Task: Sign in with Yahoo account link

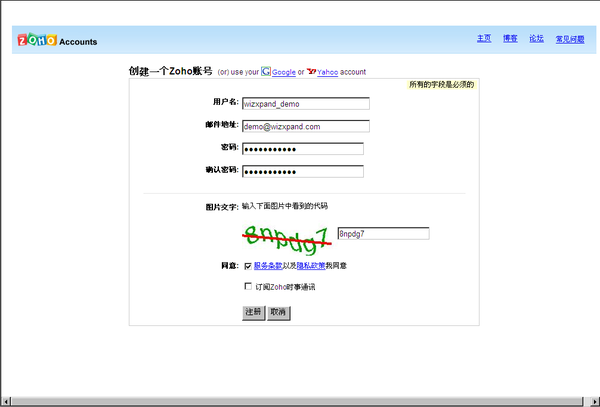Action: (328, 72)
